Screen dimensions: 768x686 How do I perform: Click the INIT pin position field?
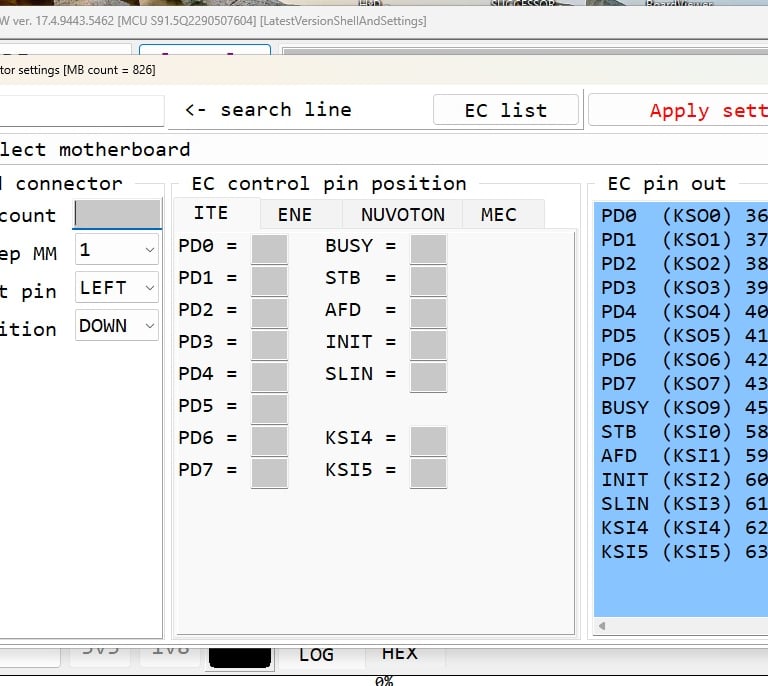[429, 345]
